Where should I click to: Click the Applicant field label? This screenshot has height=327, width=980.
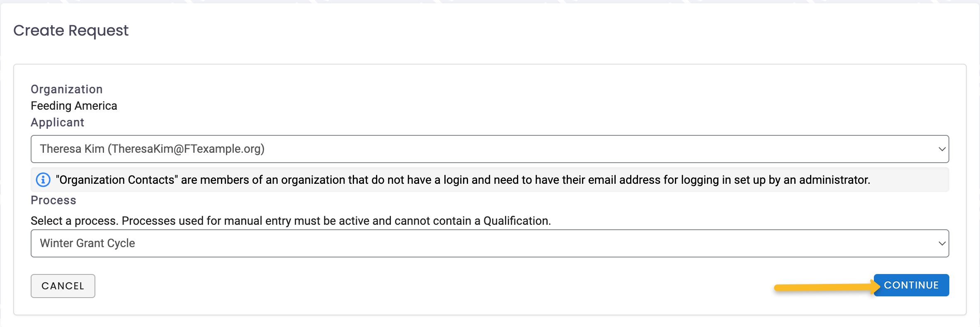coord(57,123)
